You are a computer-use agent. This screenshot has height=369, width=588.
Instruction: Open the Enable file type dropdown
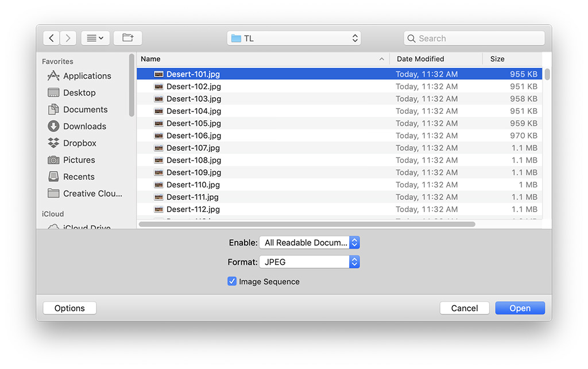310,243
